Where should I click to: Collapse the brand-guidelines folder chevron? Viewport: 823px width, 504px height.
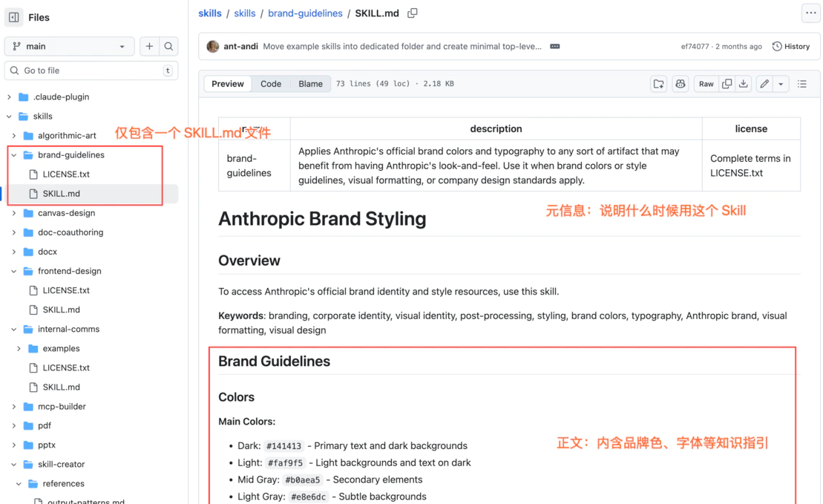tap(14, 155)
